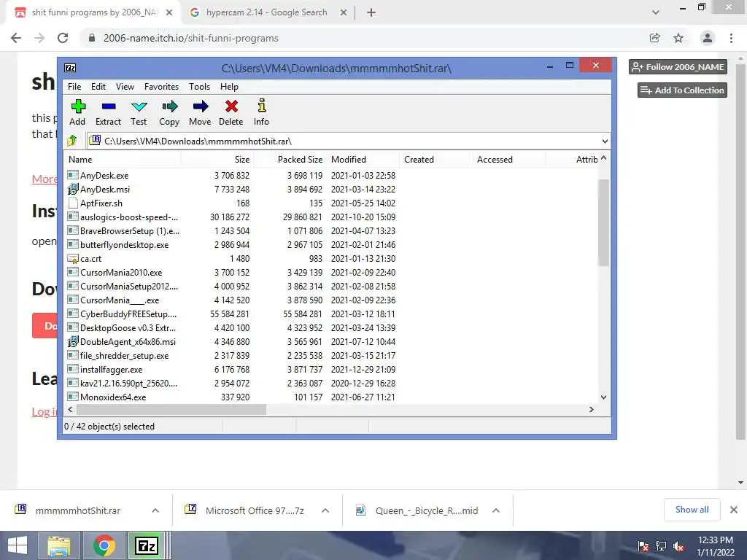Image resolution: width=747 pixels, height=560 pixels.
Task: Click the file list scroll-down arrow
Action: pos(603,397)
